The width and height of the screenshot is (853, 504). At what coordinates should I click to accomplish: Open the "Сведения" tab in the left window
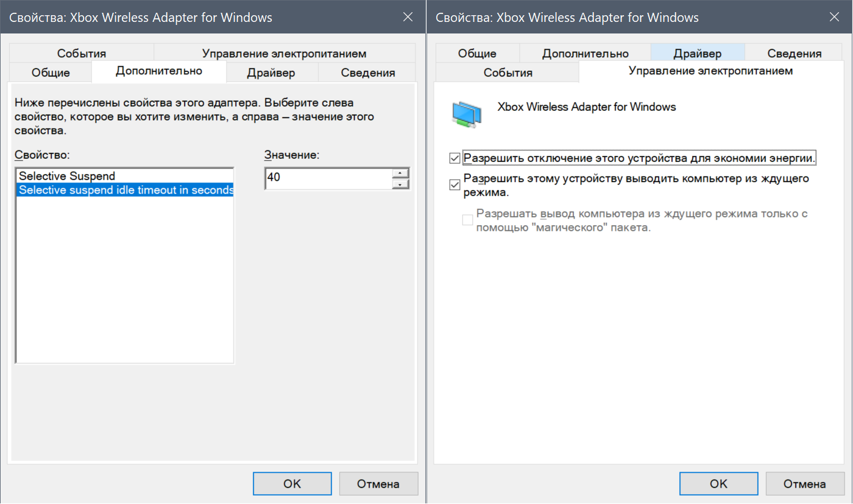coord(368,73)
